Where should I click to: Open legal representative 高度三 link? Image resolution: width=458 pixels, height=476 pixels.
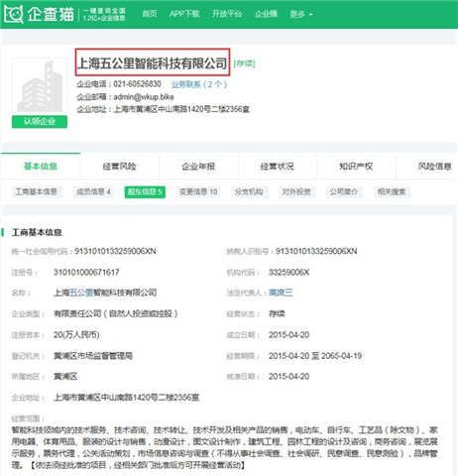point(281,293)
